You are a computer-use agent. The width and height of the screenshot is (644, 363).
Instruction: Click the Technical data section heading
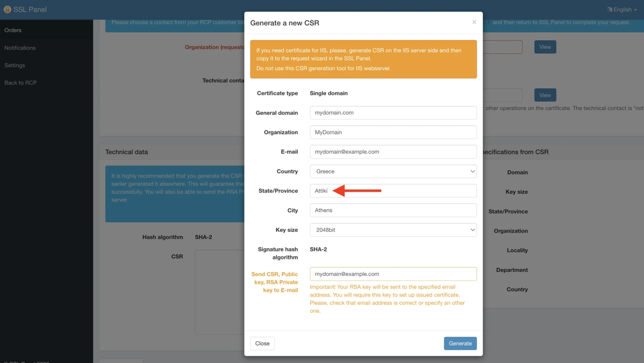(127, 152)
